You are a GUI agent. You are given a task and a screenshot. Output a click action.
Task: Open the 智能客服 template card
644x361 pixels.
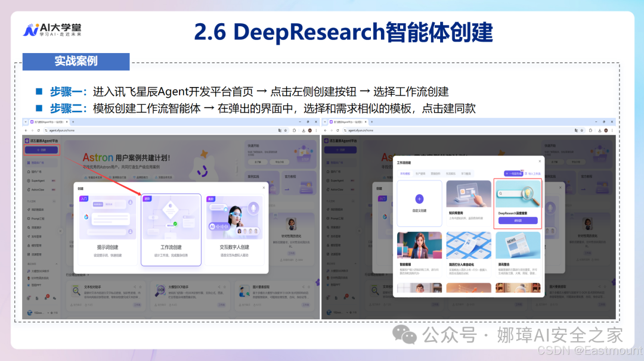[x=419, y=254]
